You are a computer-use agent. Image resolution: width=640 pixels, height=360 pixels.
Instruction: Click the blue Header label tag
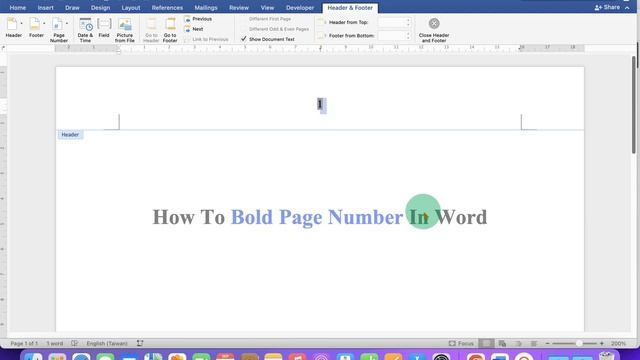tap(70, 135)
